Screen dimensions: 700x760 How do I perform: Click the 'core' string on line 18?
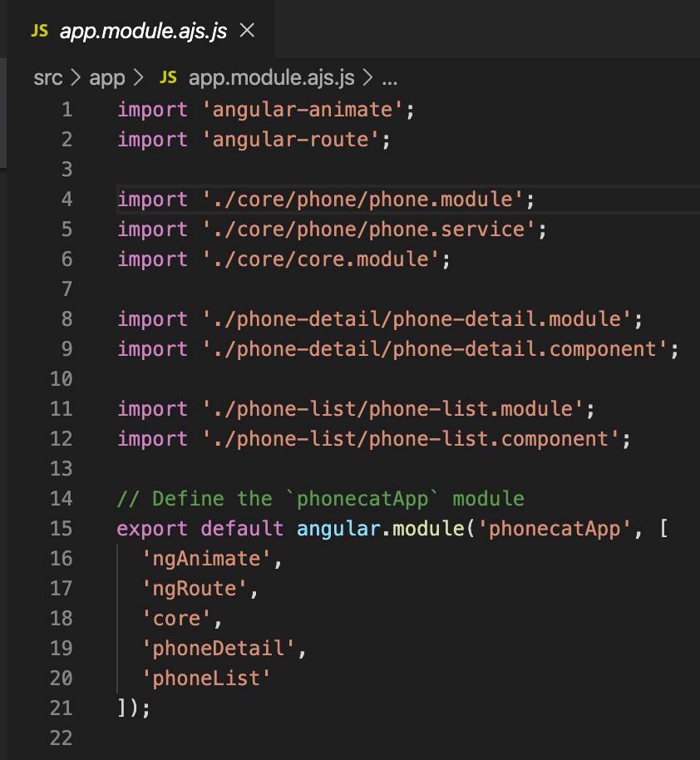click(x=176, y=619)
